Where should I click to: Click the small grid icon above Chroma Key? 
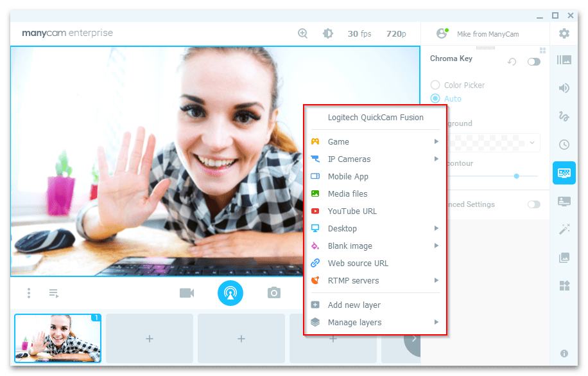tap(542, 50)
